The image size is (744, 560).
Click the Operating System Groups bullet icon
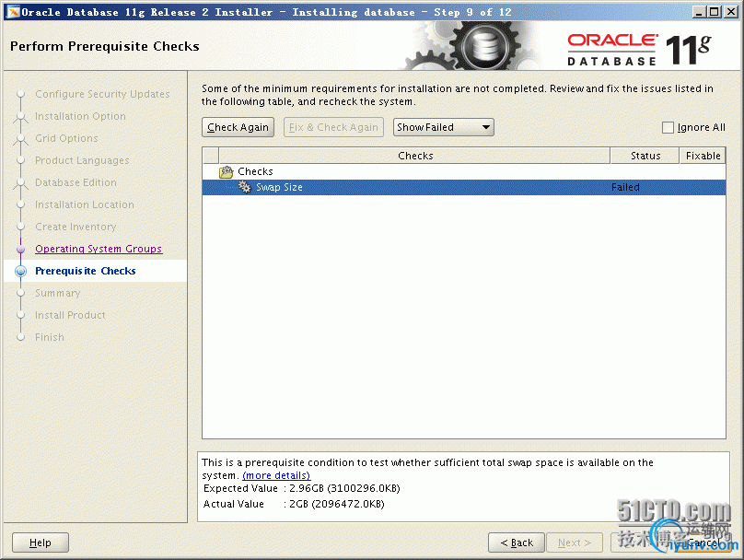point(20,249)
